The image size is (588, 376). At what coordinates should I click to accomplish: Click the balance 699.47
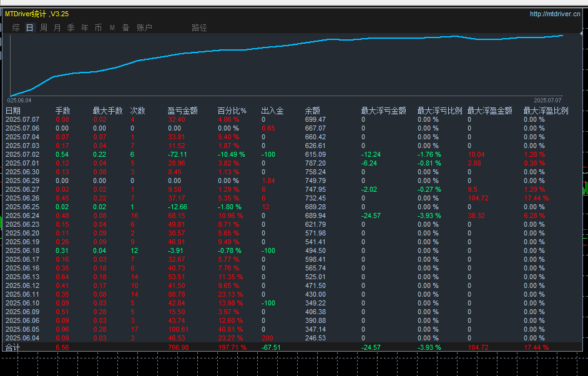pyautogui.click(x=315, y=119)
